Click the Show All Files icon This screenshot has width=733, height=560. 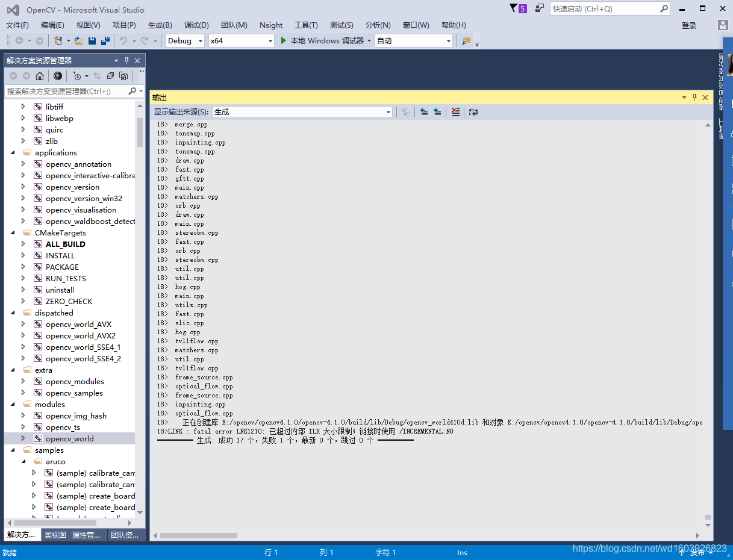[x=123, y=76]
